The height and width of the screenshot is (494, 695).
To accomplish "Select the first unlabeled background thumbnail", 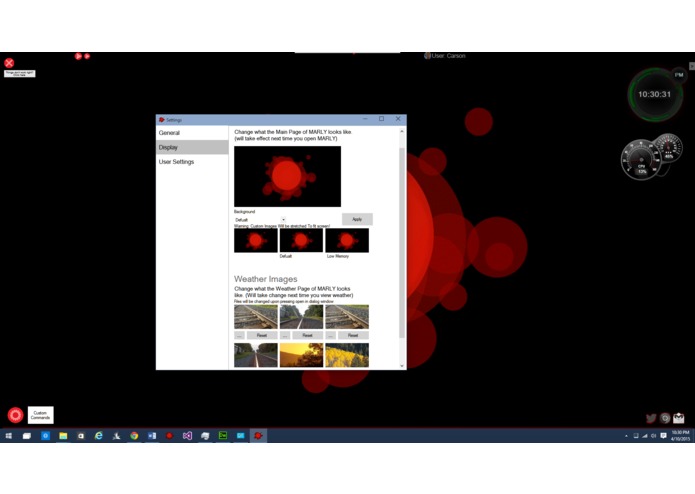I will click(256, 241).
